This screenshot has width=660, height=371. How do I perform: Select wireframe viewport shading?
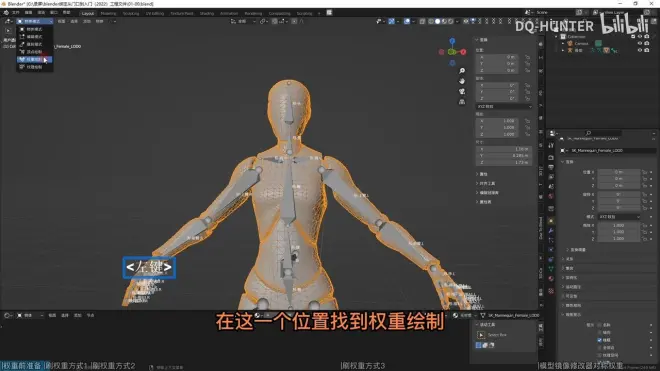tap(431, 21)
